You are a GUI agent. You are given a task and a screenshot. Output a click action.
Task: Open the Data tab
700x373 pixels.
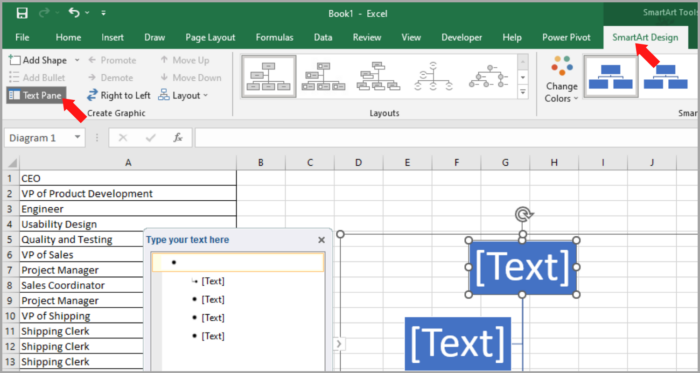point(323,37)
